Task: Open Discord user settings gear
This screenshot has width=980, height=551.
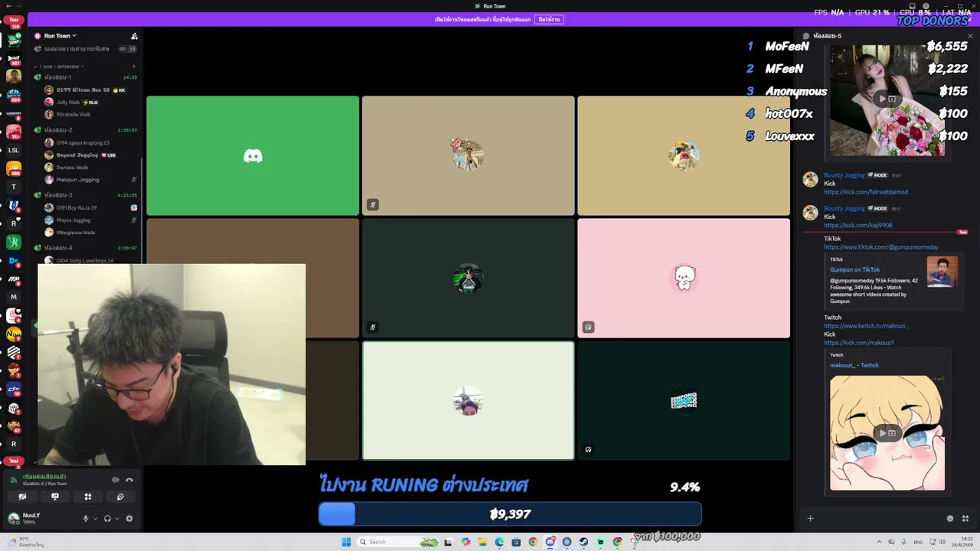Action: click(129, 518)
